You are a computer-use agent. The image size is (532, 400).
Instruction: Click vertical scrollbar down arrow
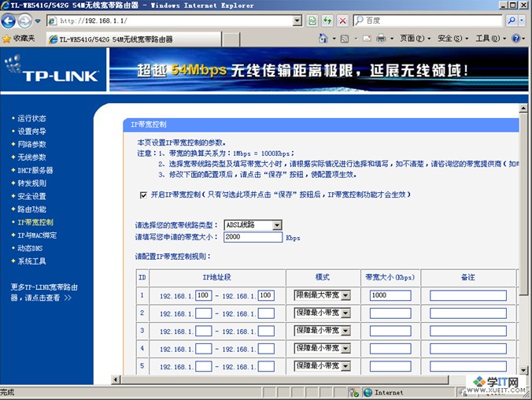(523, 370)
